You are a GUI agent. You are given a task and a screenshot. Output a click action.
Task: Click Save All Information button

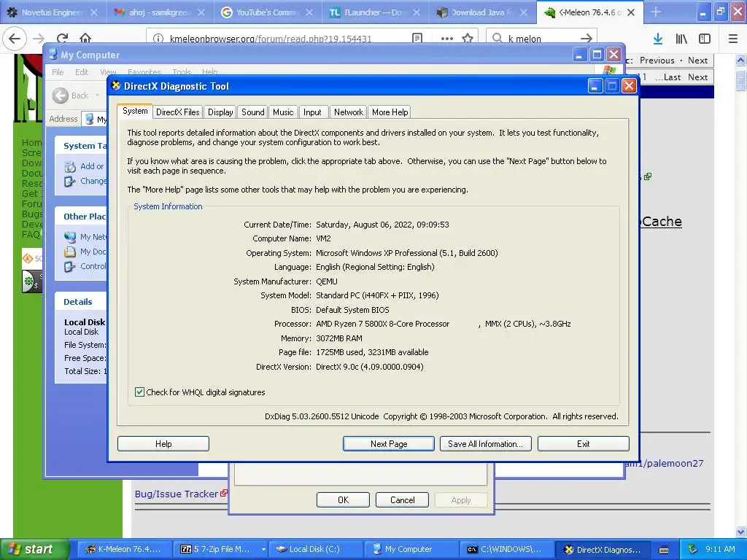[485, 444]
